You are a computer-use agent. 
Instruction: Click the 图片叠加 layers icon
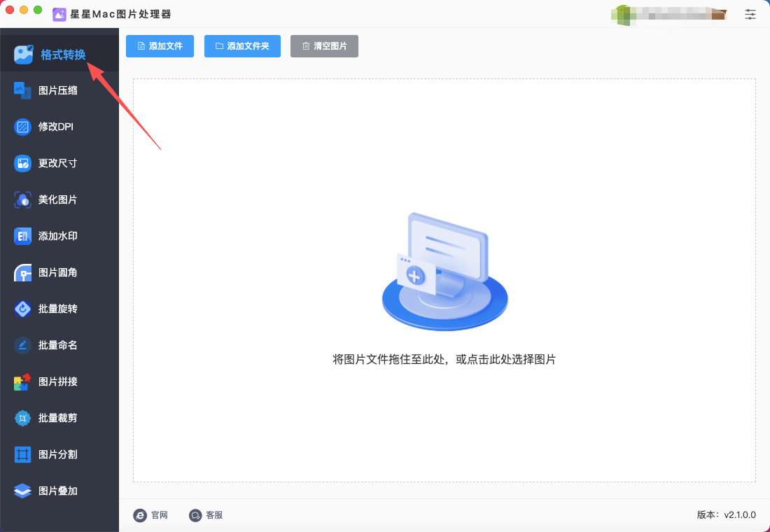(x=22, y=491)
